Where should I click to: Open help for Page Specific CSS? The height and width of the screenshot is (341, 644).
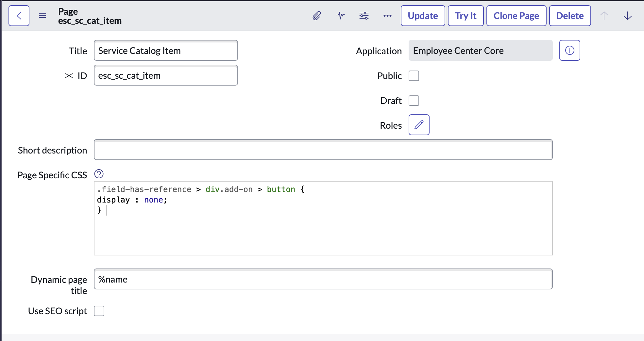(x=99, y=174)
